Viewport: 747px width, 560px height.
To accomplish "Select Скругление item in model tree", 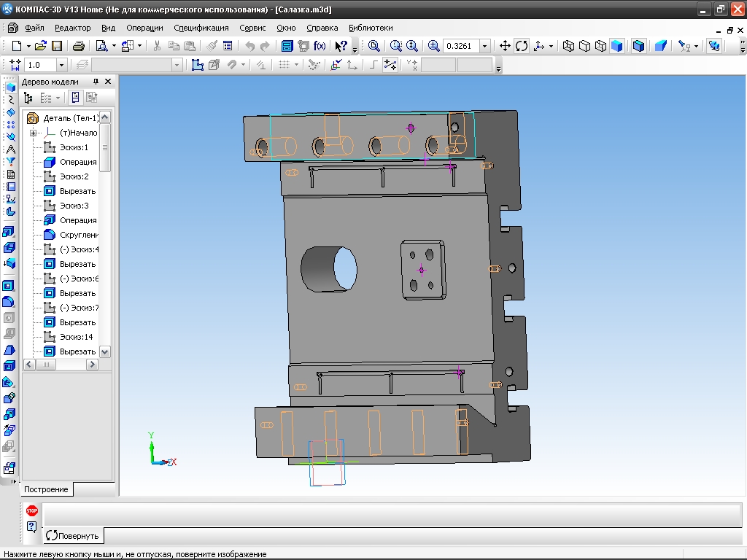I will [x=79, y=235].
